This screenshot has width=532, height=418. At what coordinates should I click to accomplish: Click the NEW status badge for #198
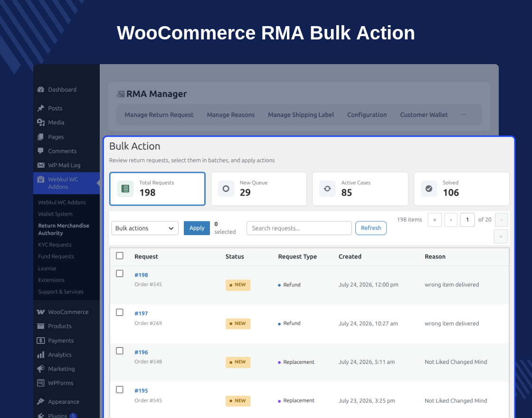pos(238,285)
